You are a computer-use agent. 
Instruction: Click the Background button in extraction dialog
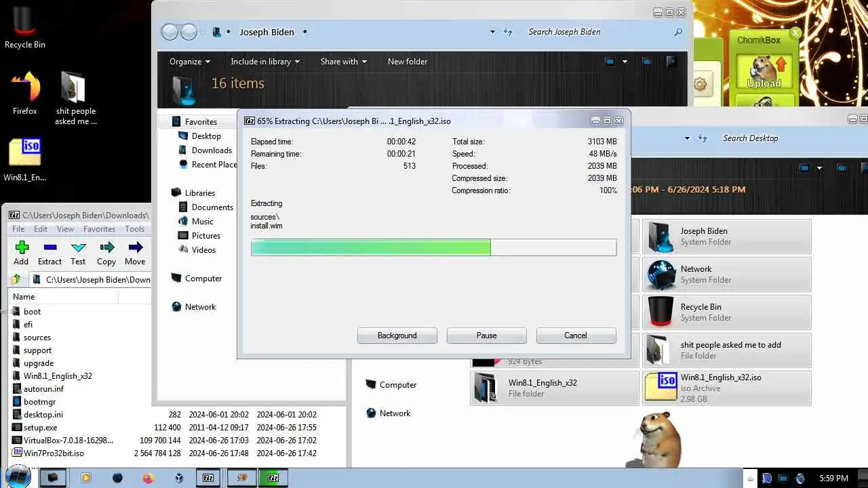tap(397, 335)
